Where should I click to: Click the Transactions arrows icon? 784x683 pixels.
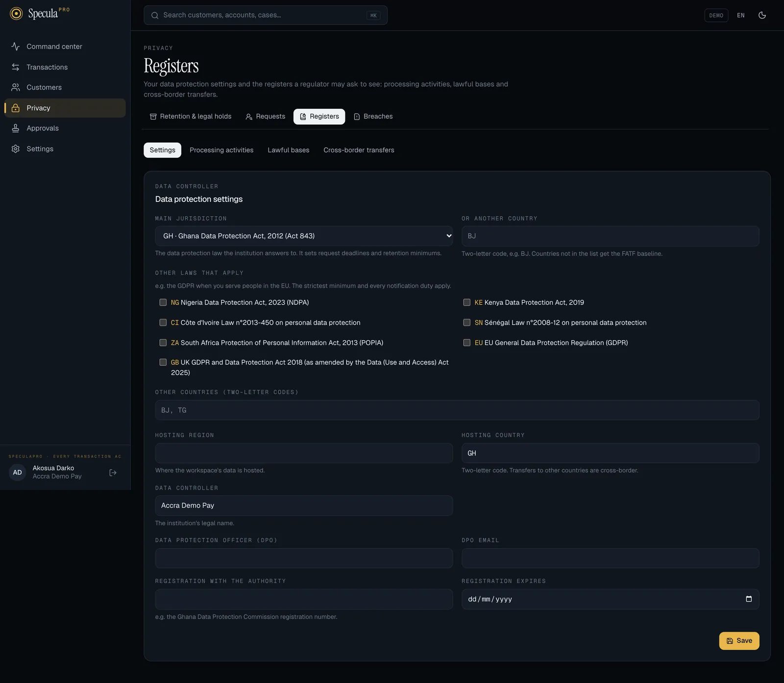pos(16,67)
